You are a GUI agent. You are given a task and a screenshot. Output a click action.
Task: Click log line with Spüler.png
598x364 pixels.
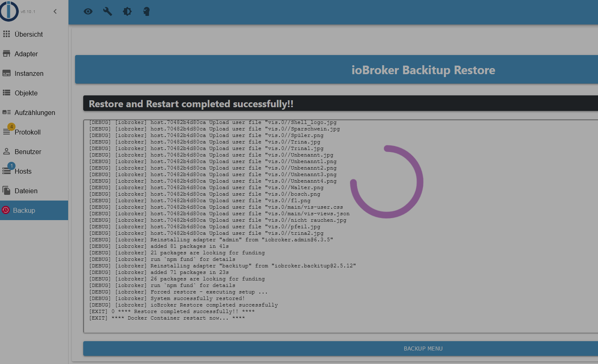pos(206,135)
